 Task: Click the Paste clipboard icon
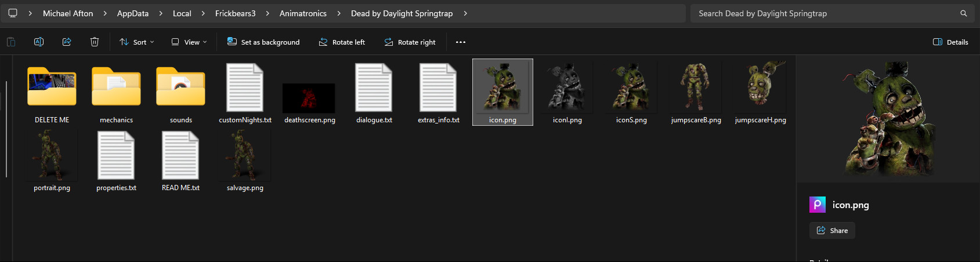point(11,42)
